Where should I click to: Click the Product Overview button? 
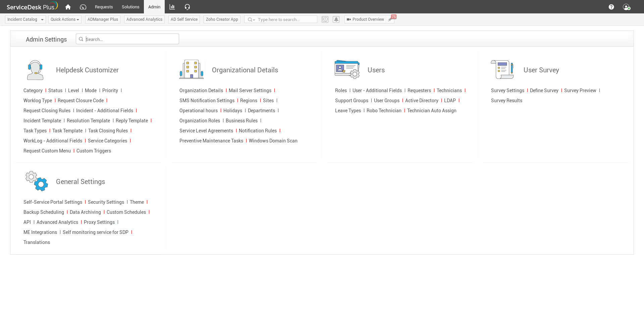pyautogui.click(x=365, y=19)
